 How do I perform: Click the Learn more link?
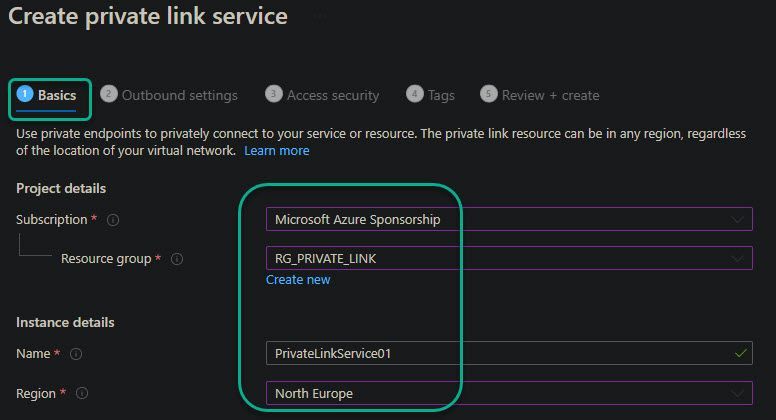[x=277, y=150]
